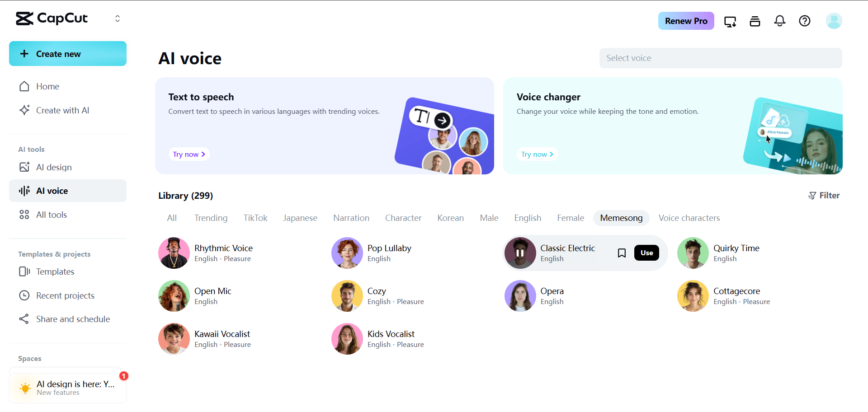The width and height of the screenshot is (868, 412).
Task: Click the Select voice search field
Action: click(721, 58)
